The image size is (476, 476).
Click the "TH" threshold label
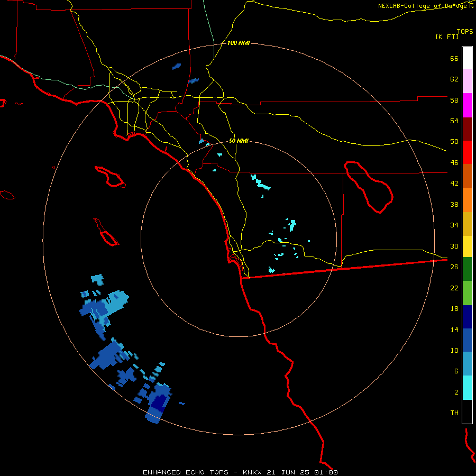click(x=454, y=413)
